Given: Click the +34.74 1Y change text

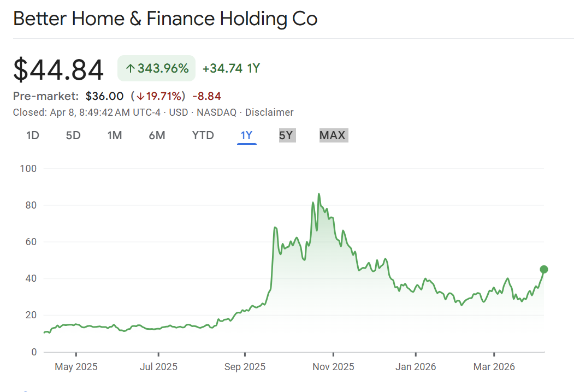Looking at the screenshot, I should (231, 69).
